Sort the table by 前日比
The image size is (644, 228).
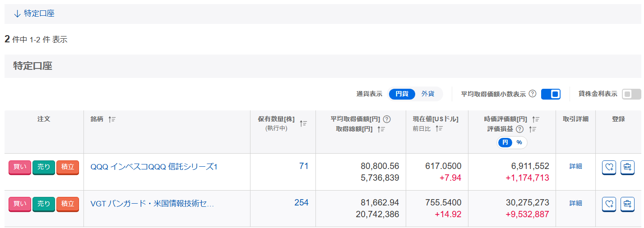click(x=439, y=129)
